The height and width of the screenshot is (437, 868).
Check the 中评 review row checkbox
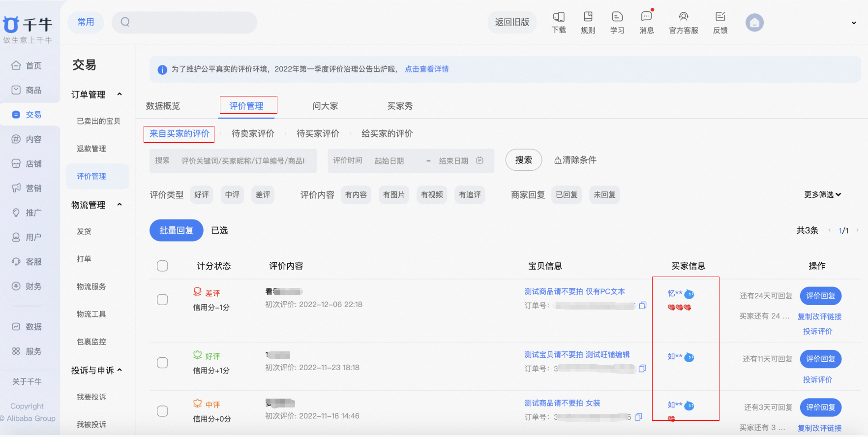pos(162,411)
